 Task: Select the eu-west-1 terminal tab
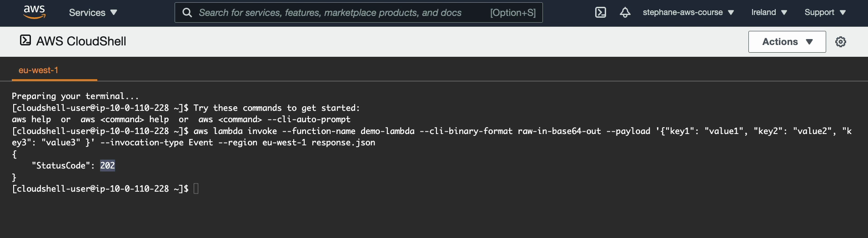(39, 70)
